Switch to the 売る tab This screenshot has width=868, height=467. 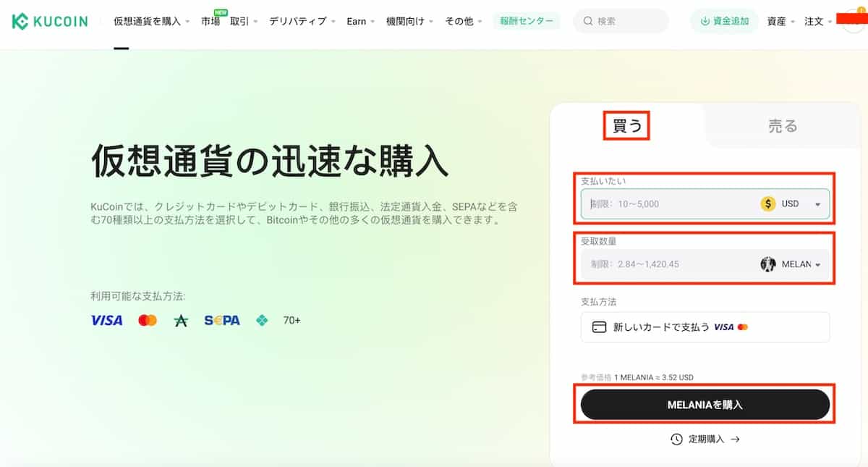pos(783,126)
